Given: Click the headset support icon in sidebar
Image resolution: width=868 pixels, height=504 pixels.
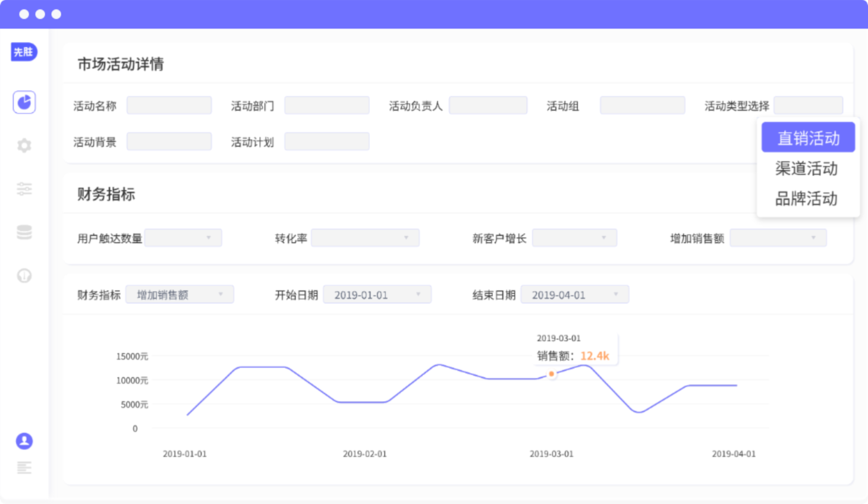Looking at the screenshot, I should [x=24, y=276].
